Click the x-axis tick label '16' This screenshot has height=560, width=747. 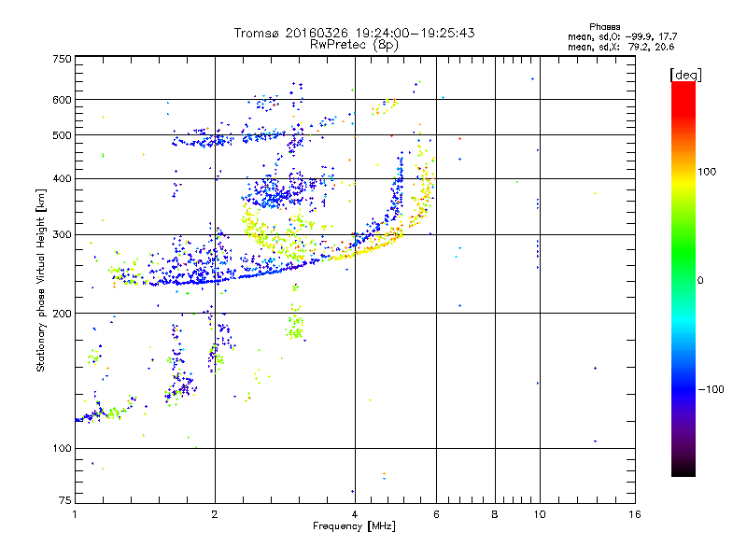(635, 514)
